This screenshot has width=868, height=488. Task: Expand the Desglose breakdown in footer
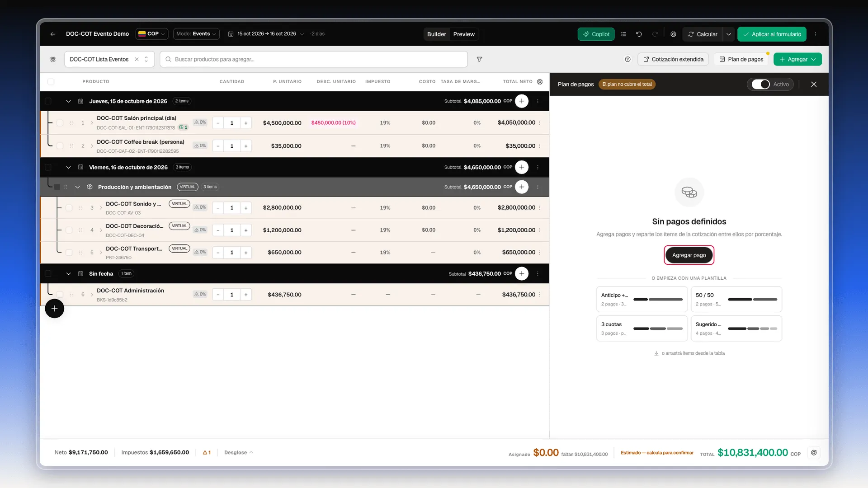(x=238, y=452)
